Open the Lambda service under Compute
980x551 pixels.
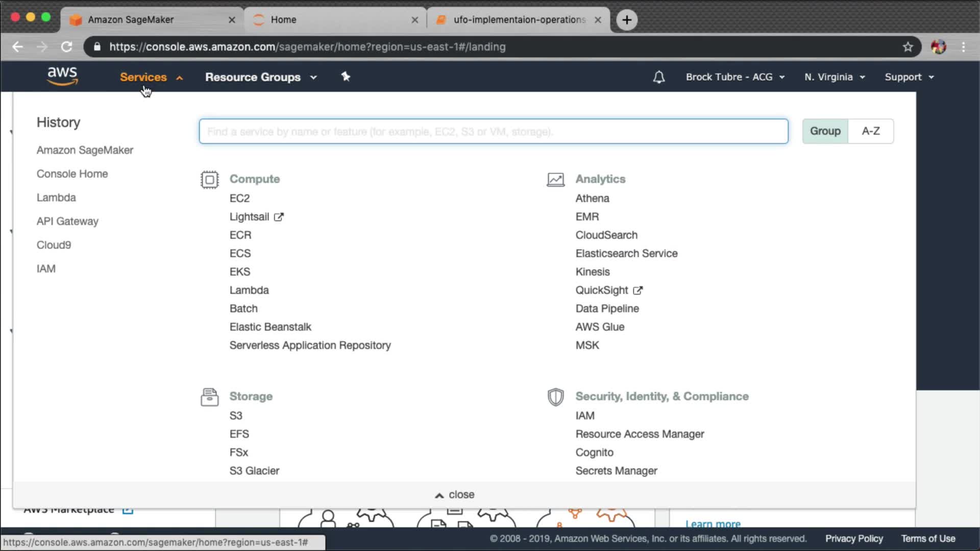click(x=249, y=290)
